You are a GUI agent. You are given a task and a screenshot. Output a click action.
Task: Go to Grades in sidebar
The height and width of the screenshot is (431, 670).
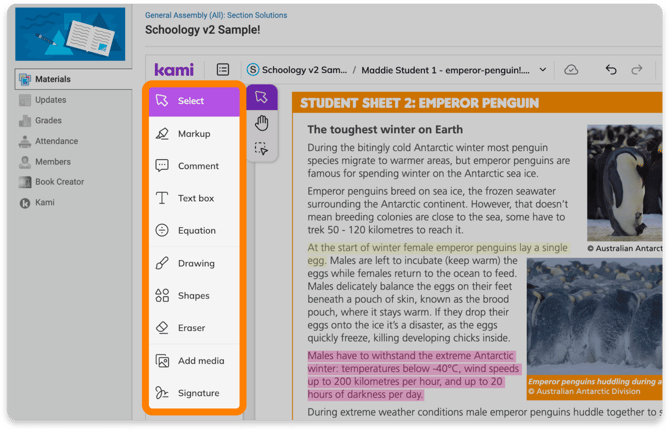pos(48,120)
